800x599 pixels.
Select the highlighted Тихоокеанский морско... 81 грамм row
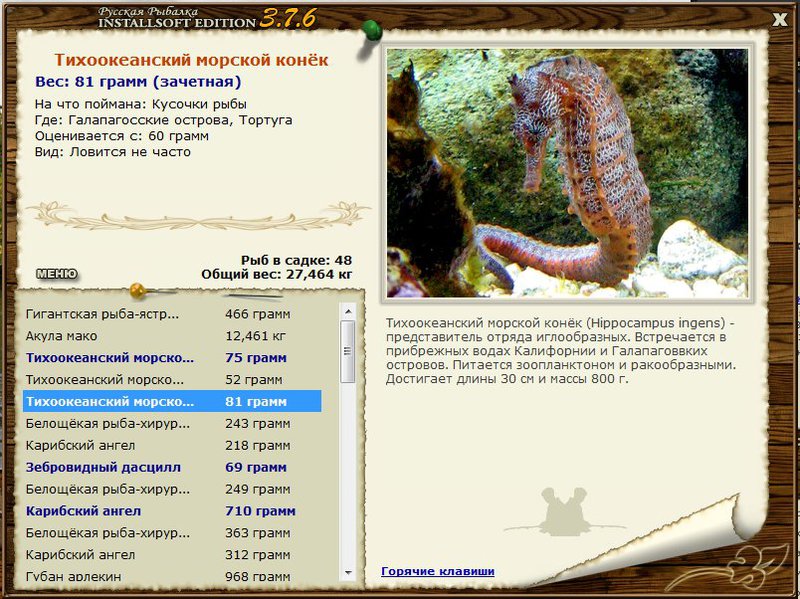(172, 402)
